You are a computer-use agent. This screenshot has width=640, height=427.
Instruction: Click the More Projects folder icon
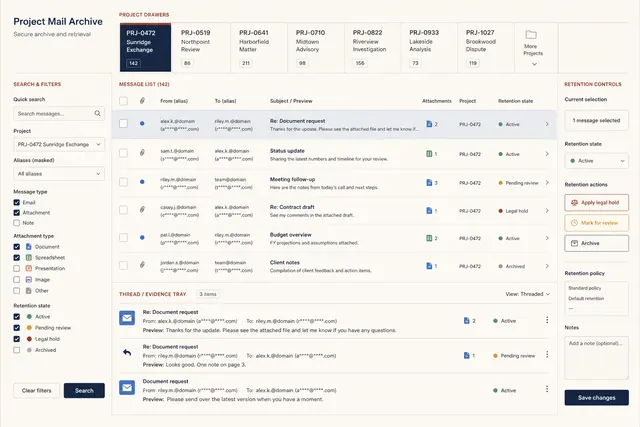point(531,35)
